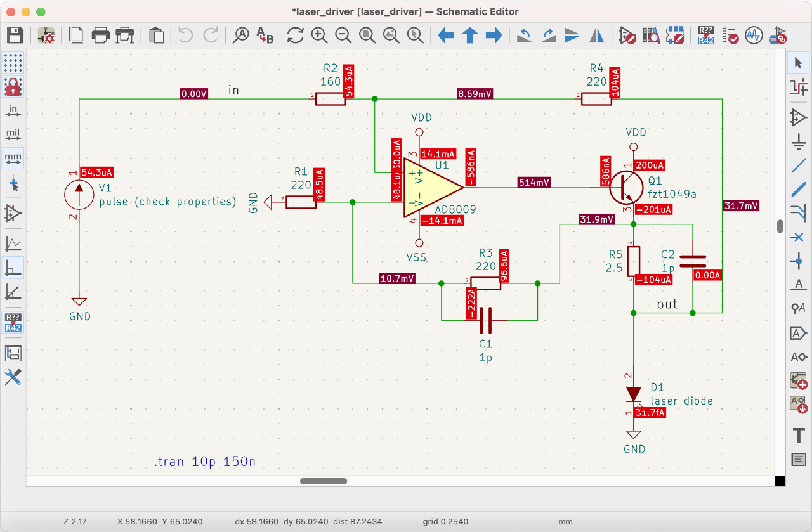
Task: Refresh the schematic view
Action: pos(295,35)
